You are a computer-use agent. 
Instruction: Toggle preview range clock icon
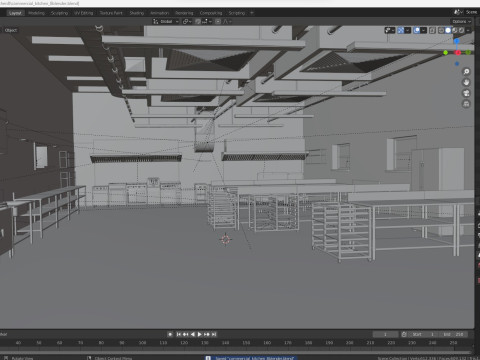pos(404,334)
